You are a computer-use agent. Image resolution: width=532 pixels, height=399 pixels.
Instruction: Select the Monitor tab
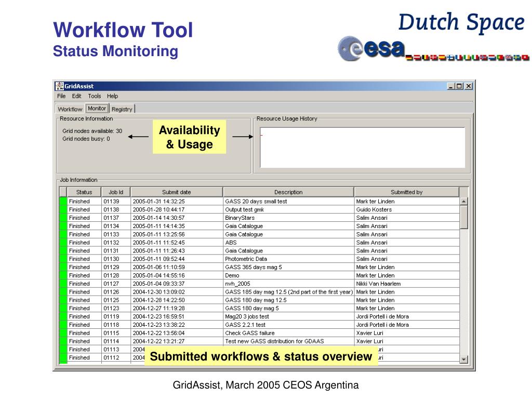pyautogui.click(x=97, y=108)
